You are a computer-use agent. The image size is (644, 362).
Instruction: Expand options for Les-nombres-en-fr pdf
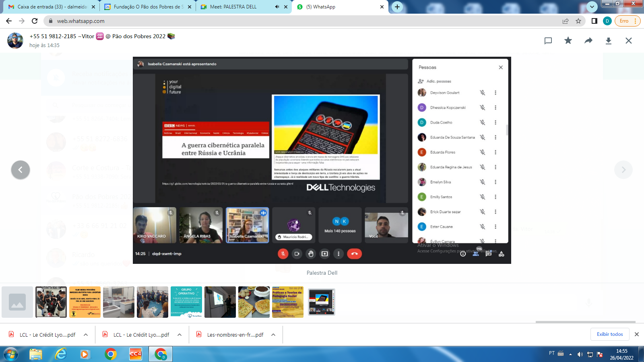tap(273, 335)
